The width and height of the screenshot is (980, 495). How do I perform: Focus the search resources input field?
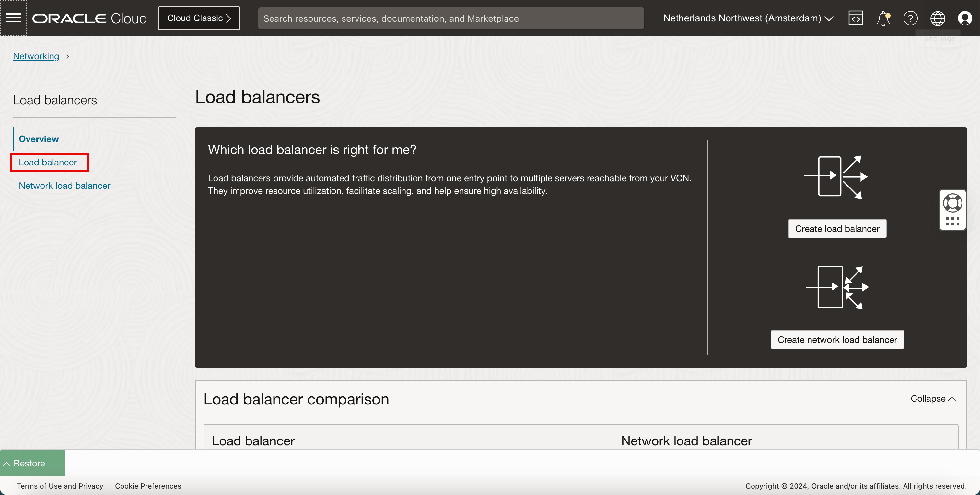450,18
